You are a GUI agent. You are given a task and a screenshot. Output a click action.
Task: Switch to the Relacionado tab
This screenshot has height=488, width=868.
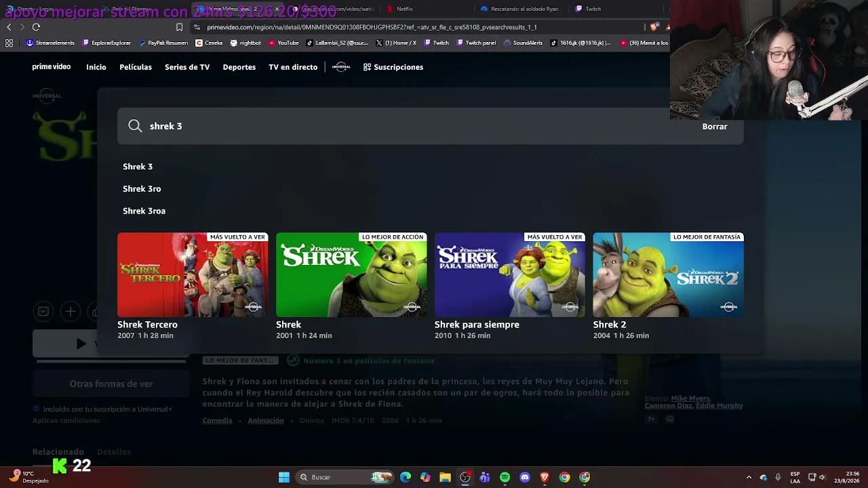click(x=58, y=452)
